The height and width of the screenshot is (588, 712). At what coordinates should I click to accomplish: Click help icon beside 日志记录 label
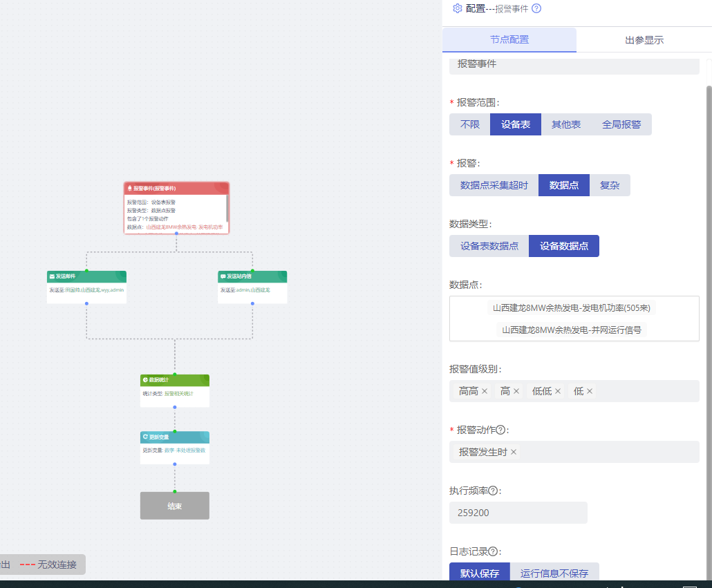492,551
